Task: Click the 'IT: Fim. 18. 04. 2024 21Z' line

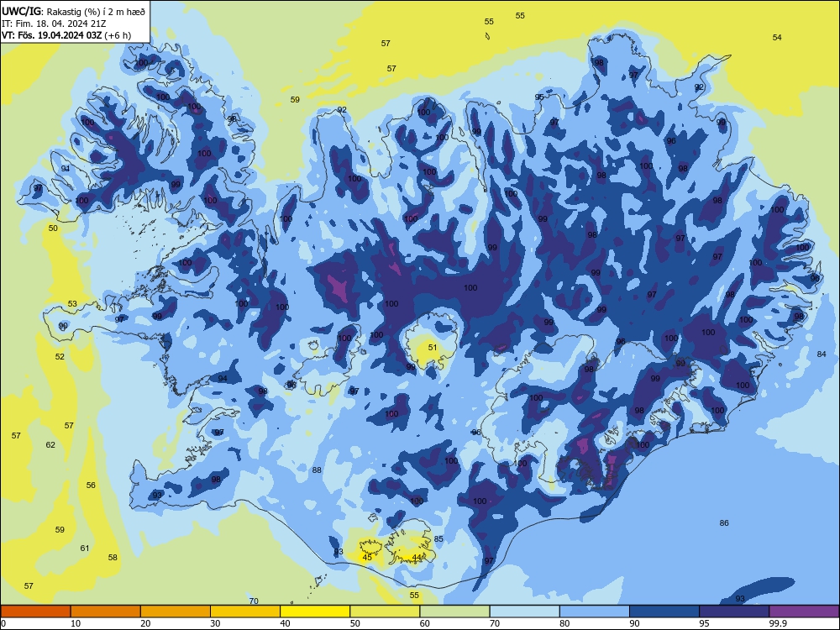Action: pos(54,23)
